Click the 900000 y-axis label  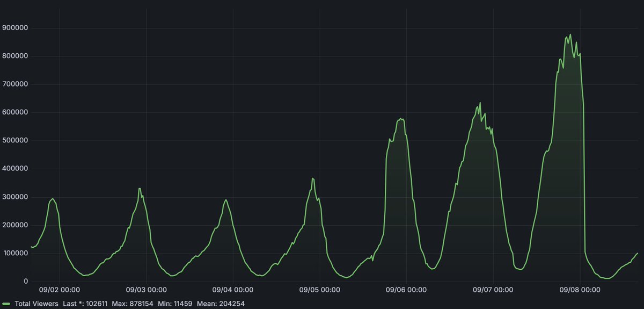pos(15,28)
